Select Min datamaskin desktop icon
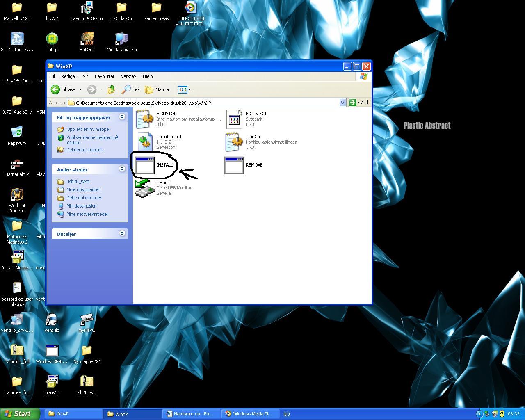Image resolution: width=525 pixels, height=420 pixels. (x=121, y=42)
